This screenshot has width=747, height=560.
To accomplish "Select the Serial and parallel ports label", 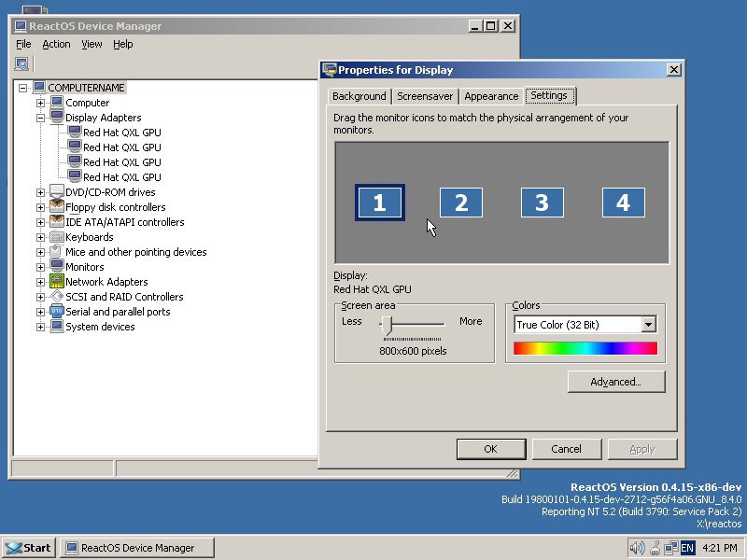I will tap(118, 312).
